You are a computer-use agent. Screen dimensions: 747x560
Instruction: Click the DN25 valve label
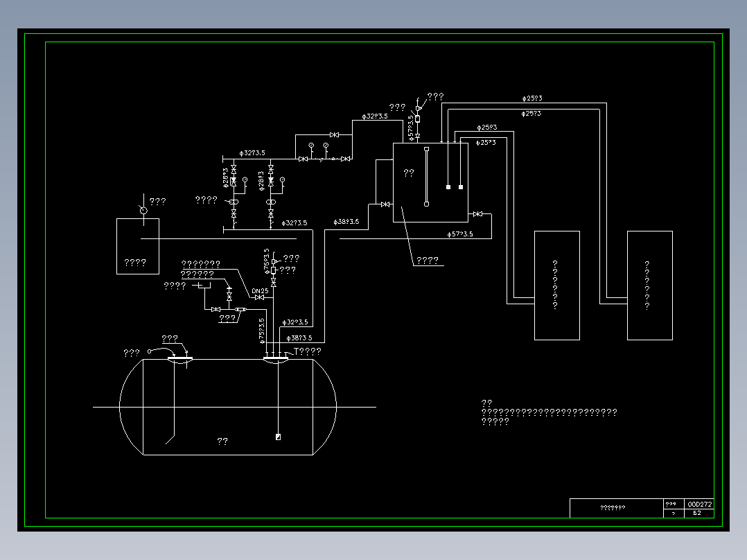point(260,290)
